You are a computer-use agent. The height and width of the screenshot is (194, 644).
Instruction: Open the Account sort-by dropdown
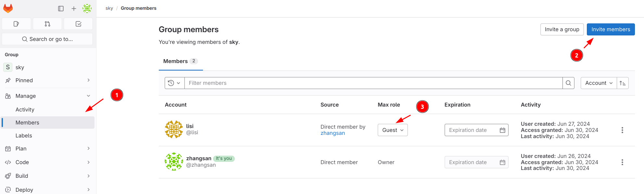coord(599,83)
